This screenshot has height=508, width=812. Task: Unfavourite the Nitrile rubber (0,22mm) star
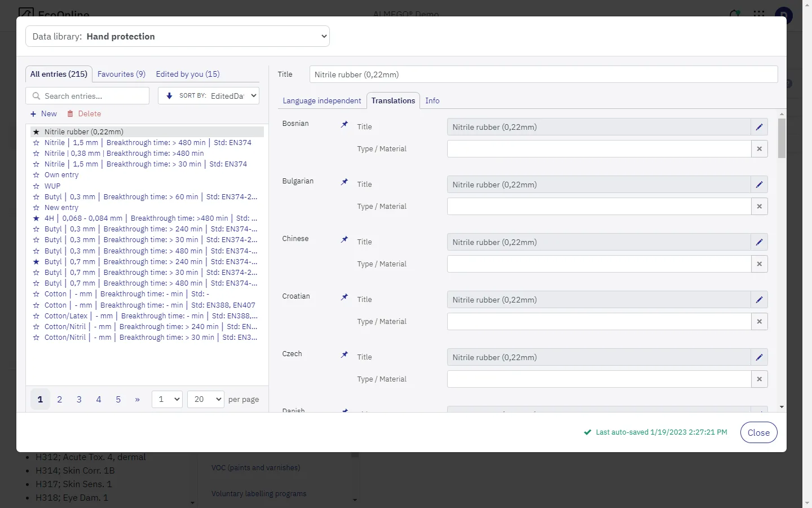[36, 132]
